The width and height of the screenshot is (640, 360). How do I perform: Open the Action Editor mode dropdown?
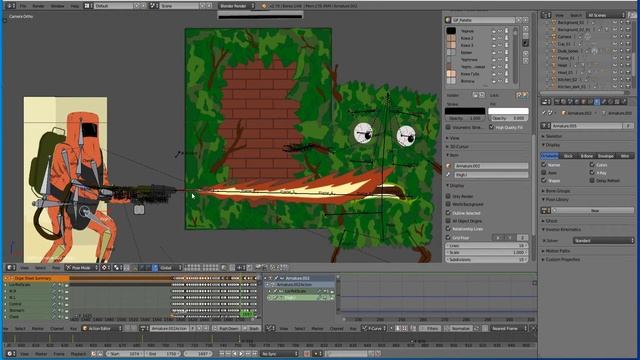(x=102, y=329)
